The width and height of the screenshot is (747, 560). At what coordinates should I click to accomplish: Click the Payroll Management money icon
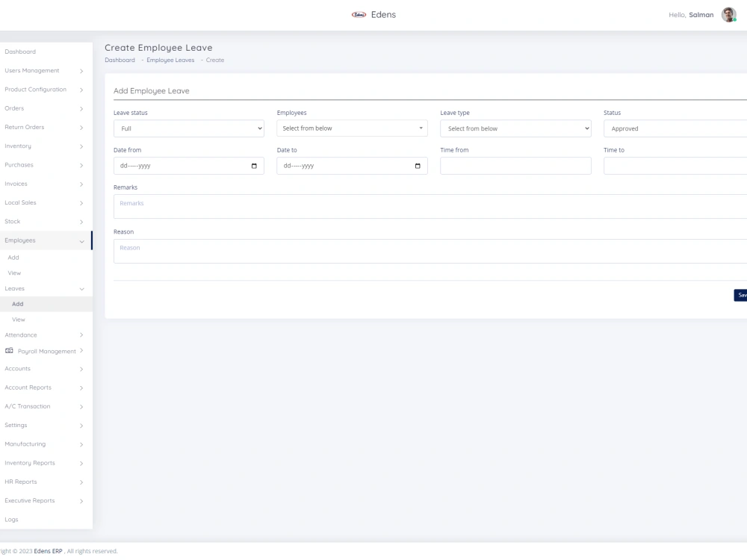coord(9,350)
